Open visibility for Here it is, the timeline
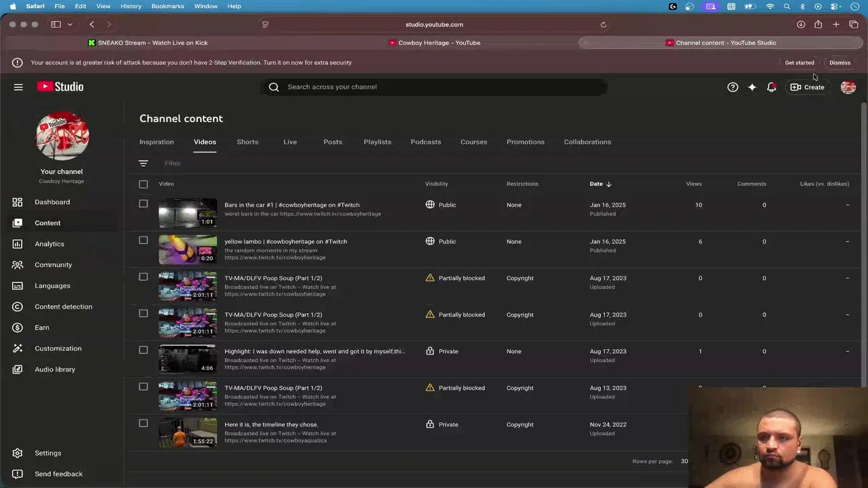Image resolution: width=868 pixels, height=488 pixels. click(441, 424)
